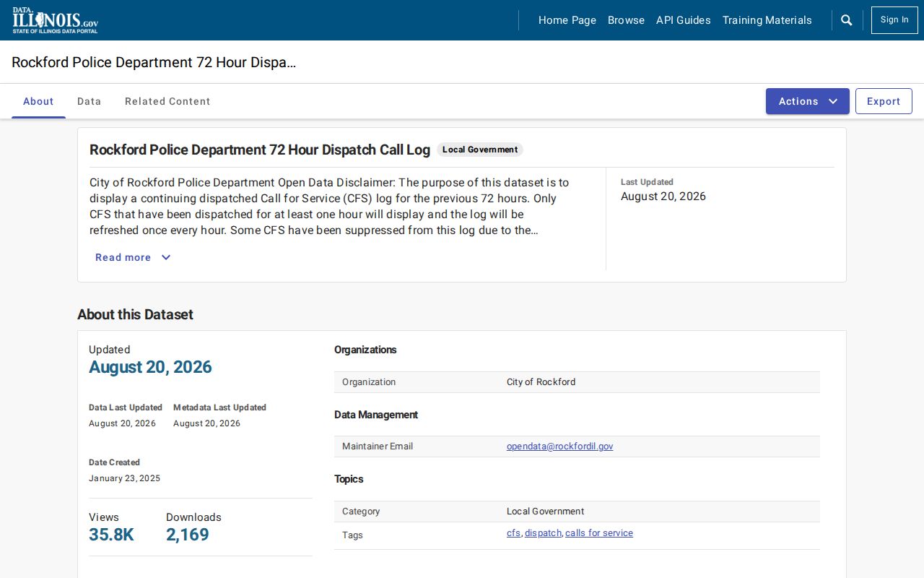Click the large August 20, 2026 updated date
Screen dimensions: 924x578
[x=150, y=367]
